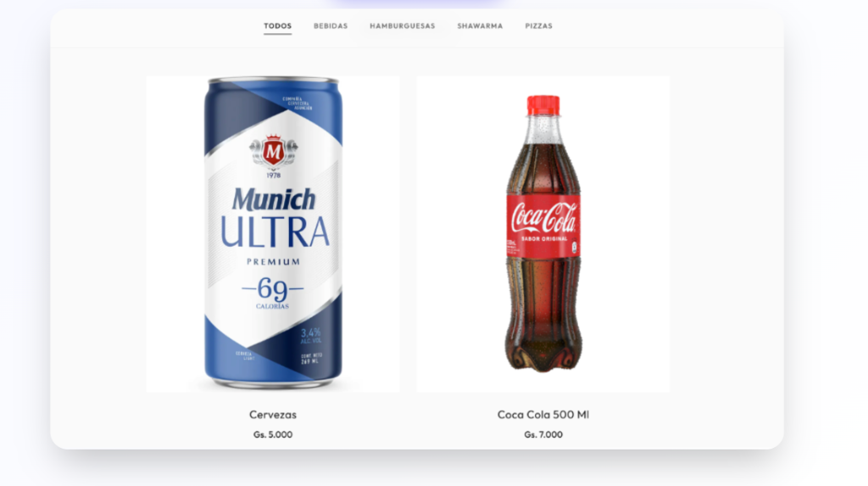Viewport: 868px width, 486px height.
Task: Click the ULTRA text on the can
Action: 275,232
